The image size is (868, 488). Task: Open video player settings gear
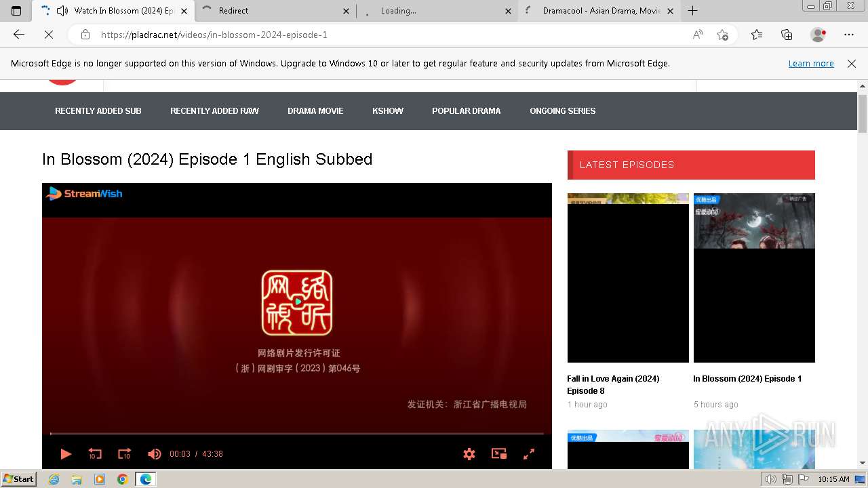tap(469, 454)
